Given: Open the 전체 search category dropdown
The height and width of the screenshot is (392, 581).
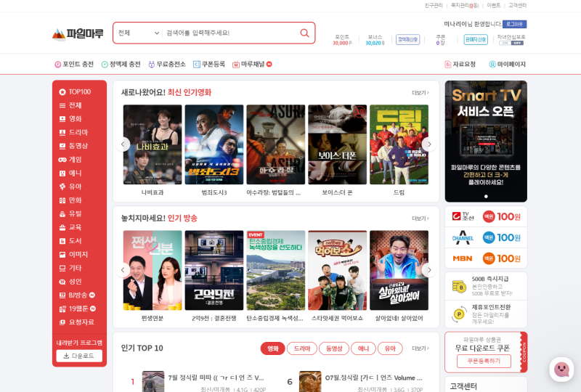Looking at the screenshot, I should coord(138,33).
